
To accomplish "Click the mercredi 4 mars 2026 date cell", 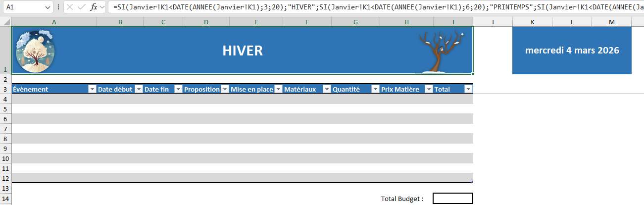I will pos(572,51).
